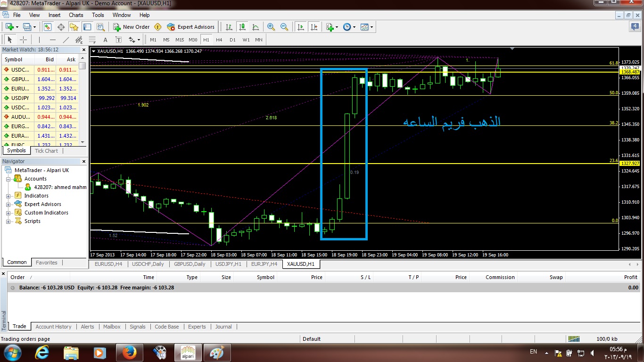Expand the Profiles dropdown arrow

coord(34,27)
